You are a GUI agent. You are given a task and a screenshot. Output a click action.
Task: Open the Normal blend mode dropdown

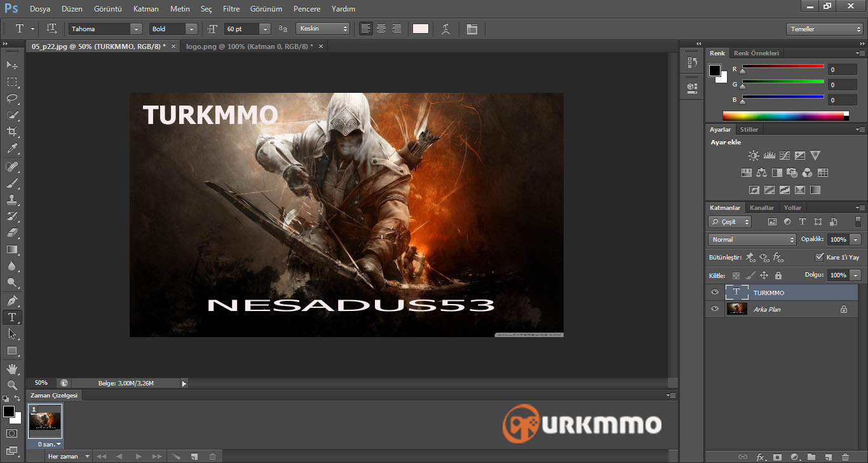point(752,240)
